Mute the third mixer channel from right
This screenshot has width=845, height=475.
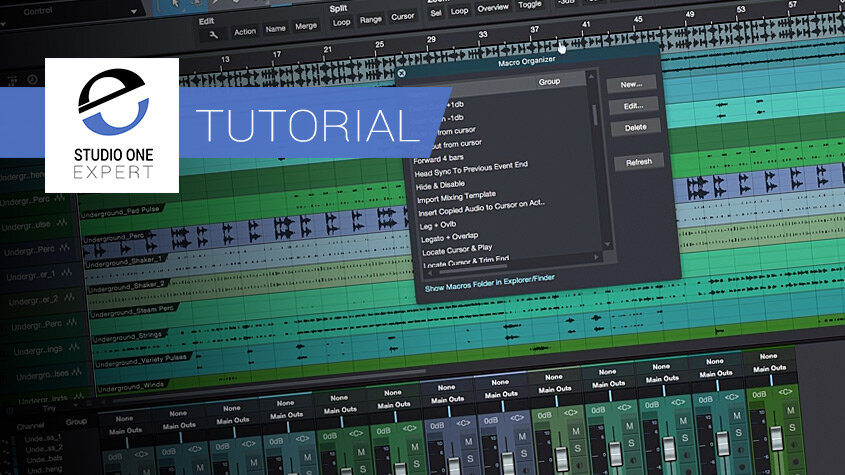683,421
